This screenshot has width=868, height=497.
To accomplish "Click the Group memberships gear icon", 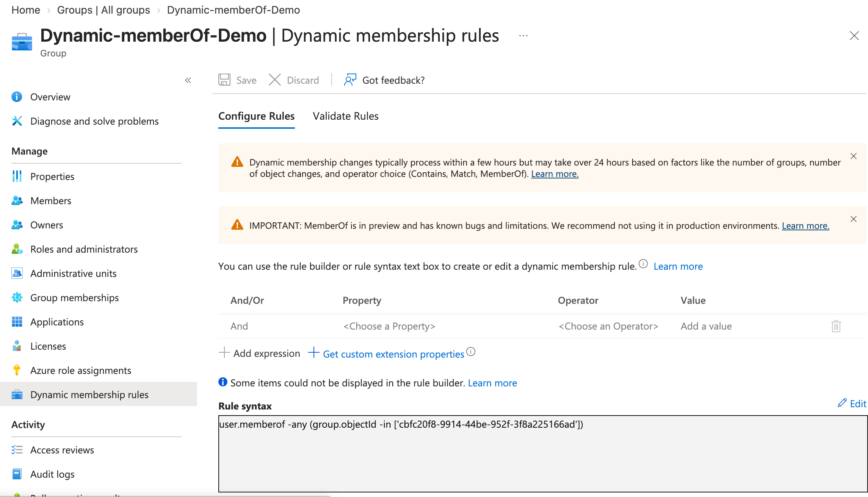I will click(x=17, y=298).
